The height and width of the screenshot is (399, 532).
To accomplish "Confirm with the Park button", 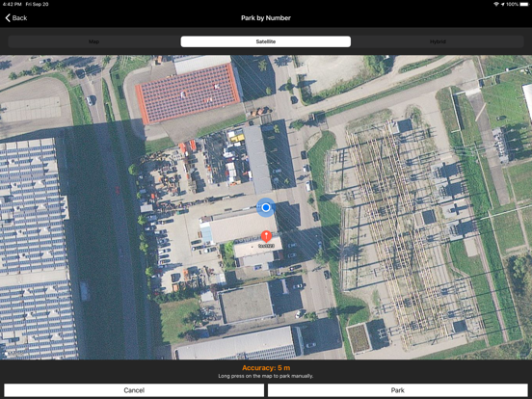I will point(398,390).
